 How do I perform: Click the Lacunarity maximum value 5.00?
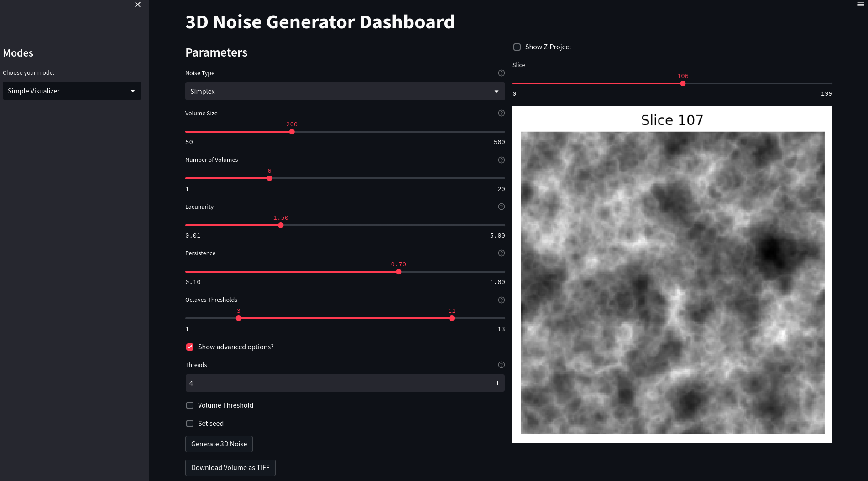[x=497, y=236]
